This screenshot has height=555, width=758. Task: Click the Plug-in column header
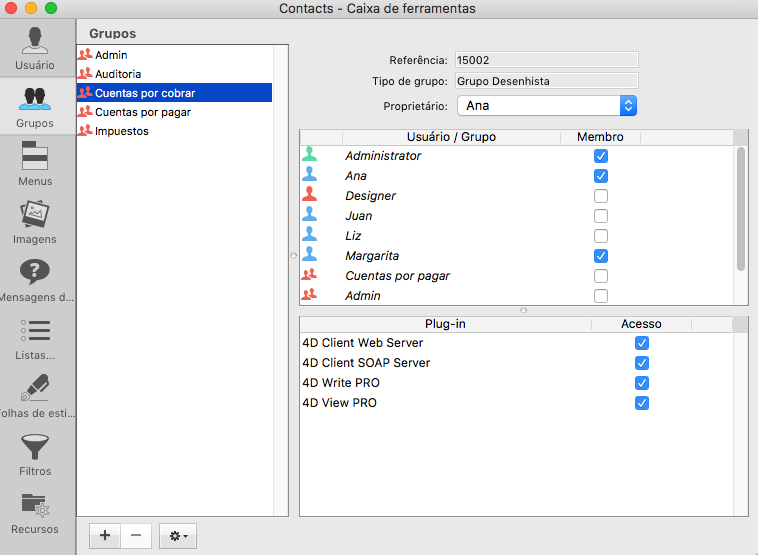(x=445, y=324)
